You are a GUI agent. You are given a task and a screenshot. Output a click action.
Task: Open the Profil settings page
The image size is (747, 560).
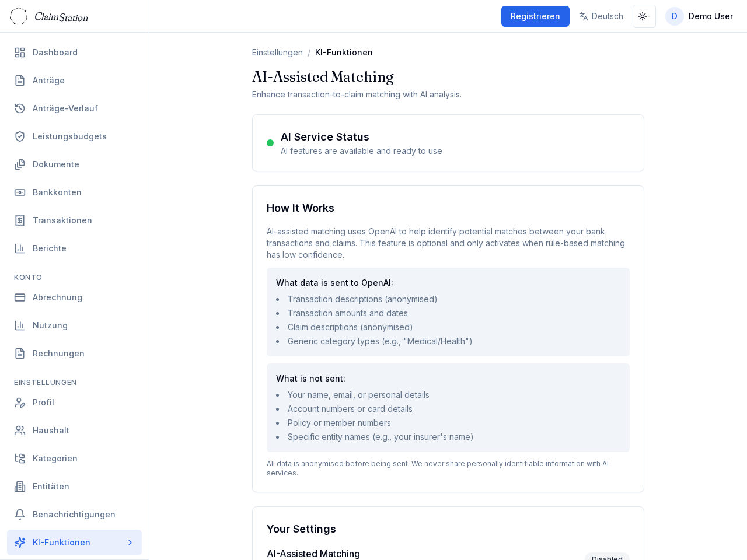coord(43,402)
